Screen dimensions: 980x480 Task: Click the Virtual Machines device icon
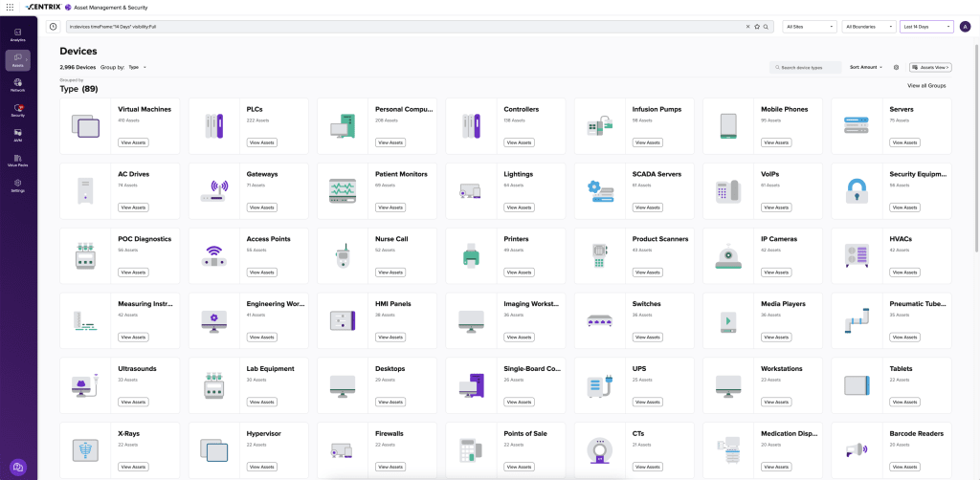pyautogui.click(x=85, y=125)
